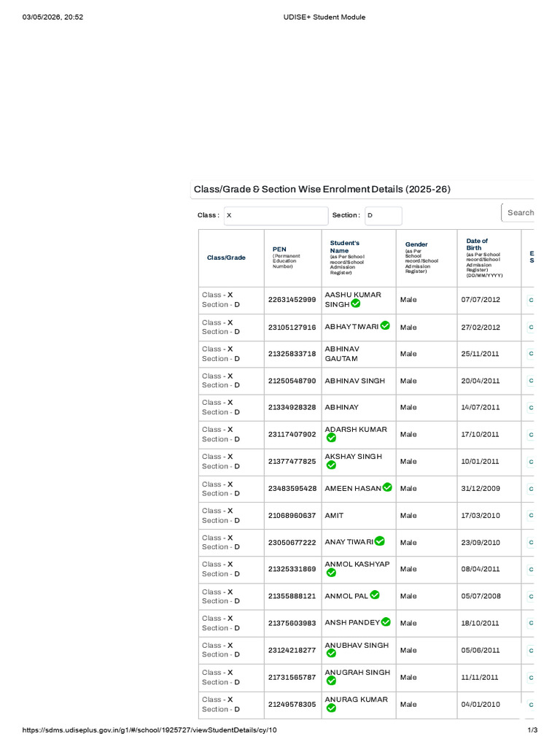
Task: Click action button in ABHINAV SINGH row
Action: 530,381
